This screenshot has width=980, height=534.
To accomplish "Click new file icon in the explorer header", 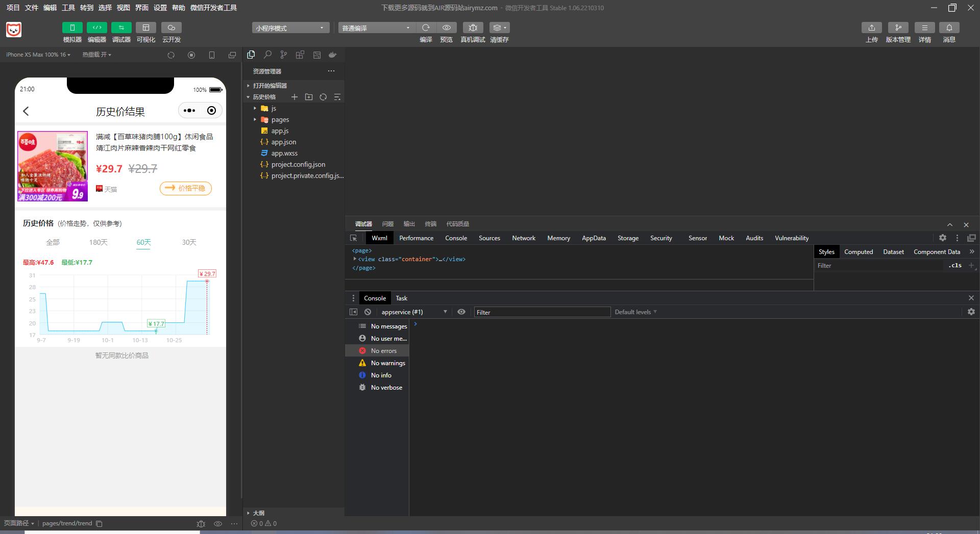I will (295, 97).
